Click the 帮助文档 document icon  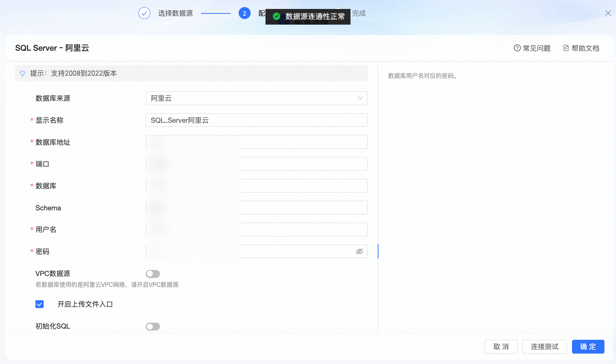pyautogui.click(x=566, y=48)
